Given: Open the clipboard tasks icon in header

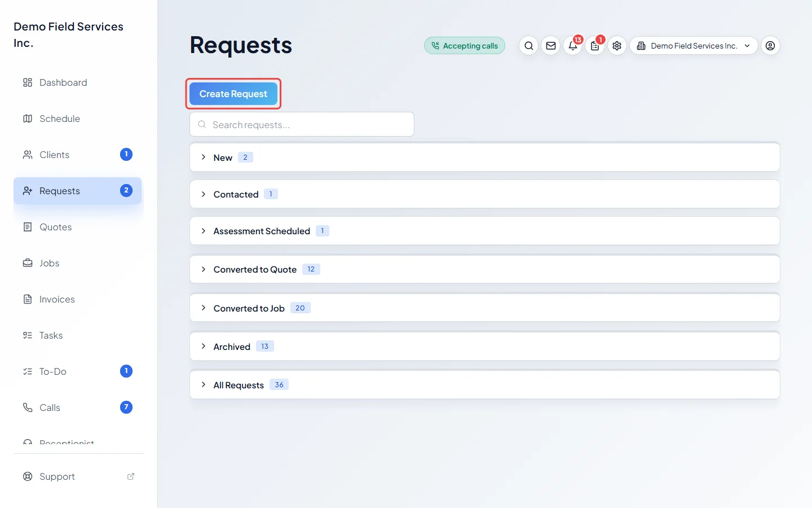Looking at the screenshot, I should (x=595, y=46).
